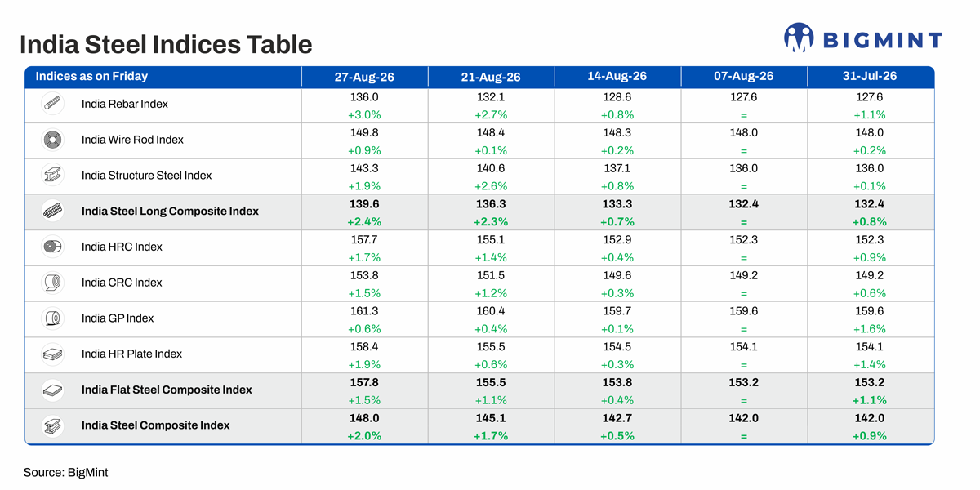Viewport: 980px width, 490px height.
Task: Click the BigMint logo
Action: point(862,38)
